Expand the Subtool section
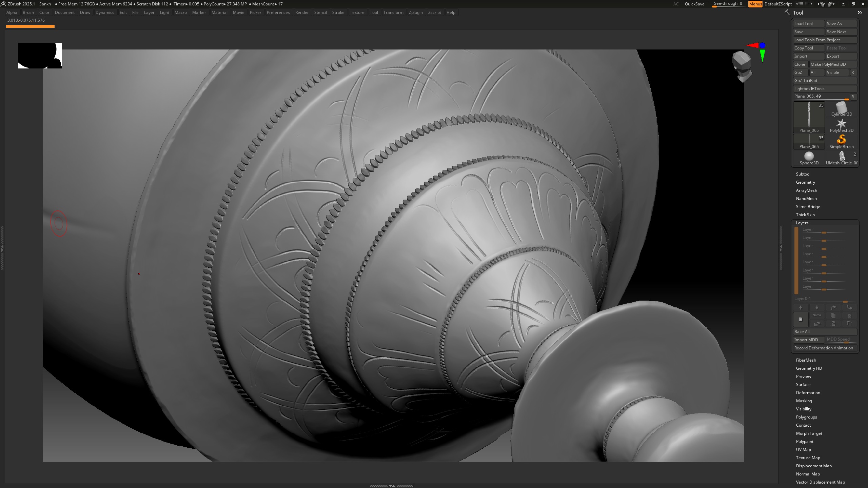The image size is (868, 488). [803, 174]
